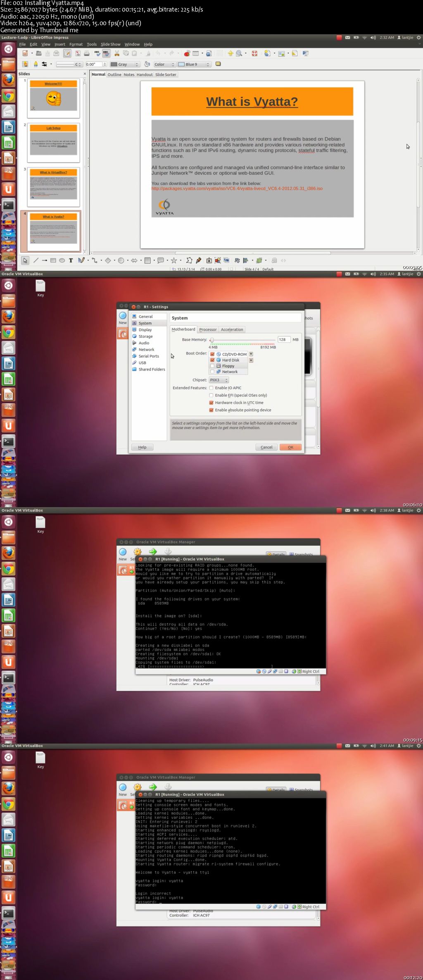The width and height of the screenshot is (423, 980).
Task: Check Floppy in the Boot Order list
Action: pos(212,366)
